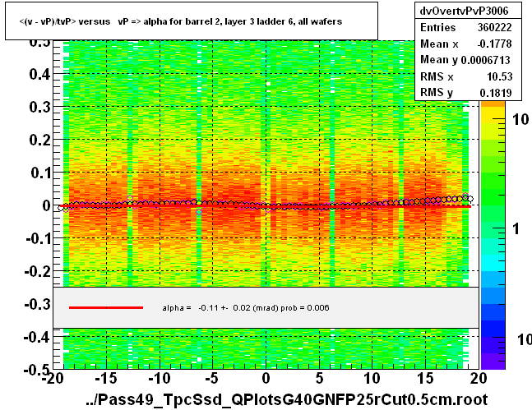Click the palette scale label 10 at the top

pyautogui.click(x=520, y=119)
